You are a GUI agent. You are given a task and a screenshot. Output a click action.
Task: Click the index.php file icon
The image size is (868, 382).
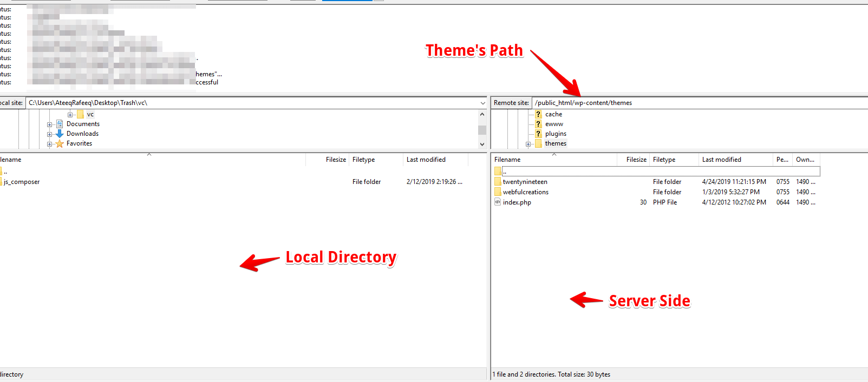pyautogui.click(x=498, y=202)
